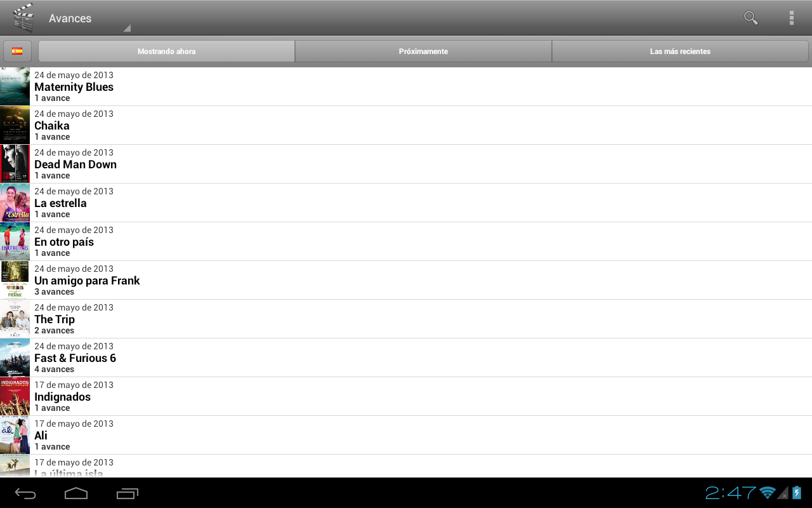812x508 pixels.
Task: Select the Fast & Furious 6 poster thumbnail
Action: (x=15, y=358)
